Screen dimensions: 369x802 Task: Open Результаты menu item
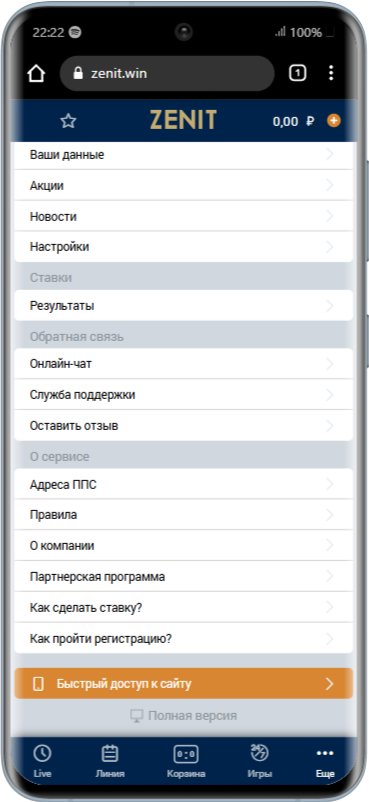pos(184,306)
